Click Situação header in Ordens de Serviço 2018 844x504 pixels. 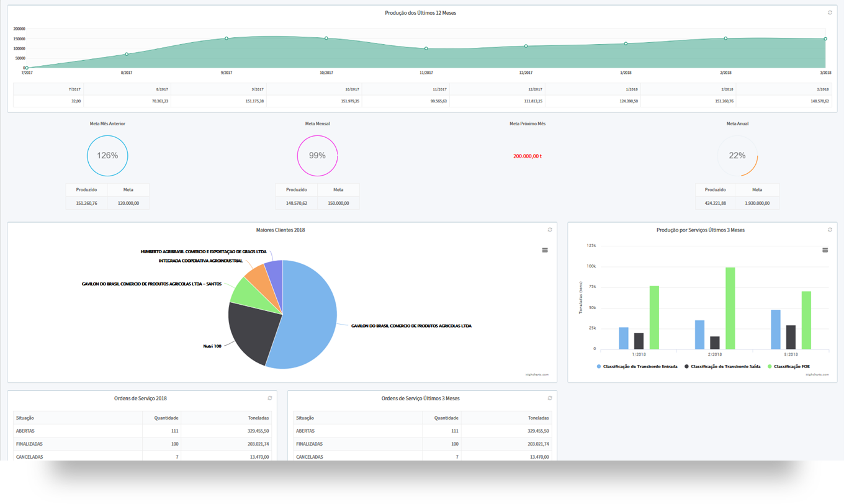[26, 418]
